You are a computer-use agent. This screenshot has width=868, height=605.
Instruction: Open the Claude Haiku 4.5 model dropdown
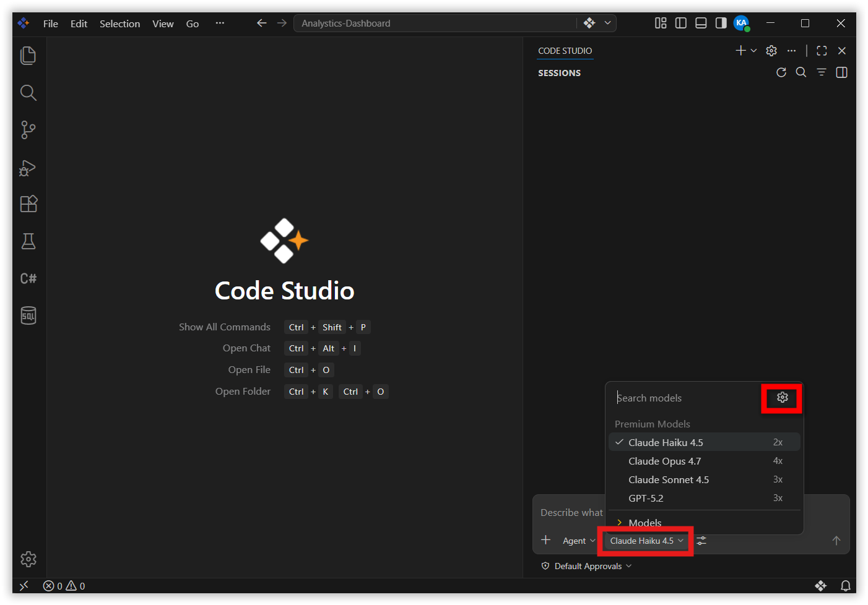coord(646,541)
